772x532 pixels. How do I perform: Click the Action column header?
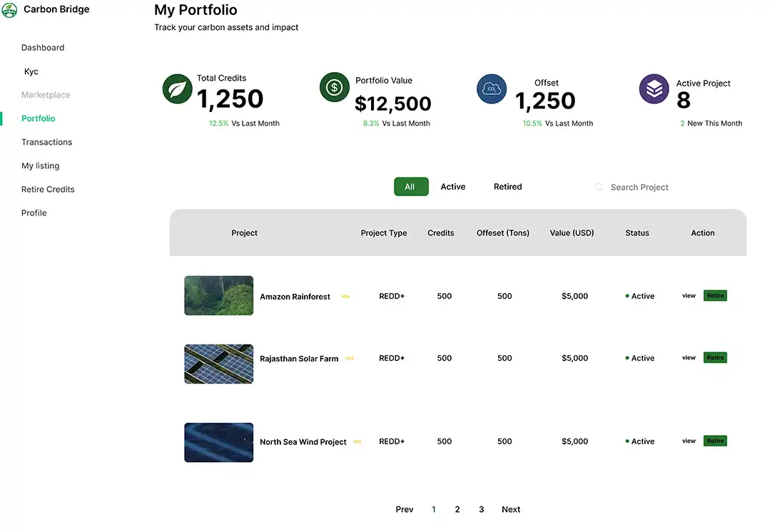coord(703,232)
